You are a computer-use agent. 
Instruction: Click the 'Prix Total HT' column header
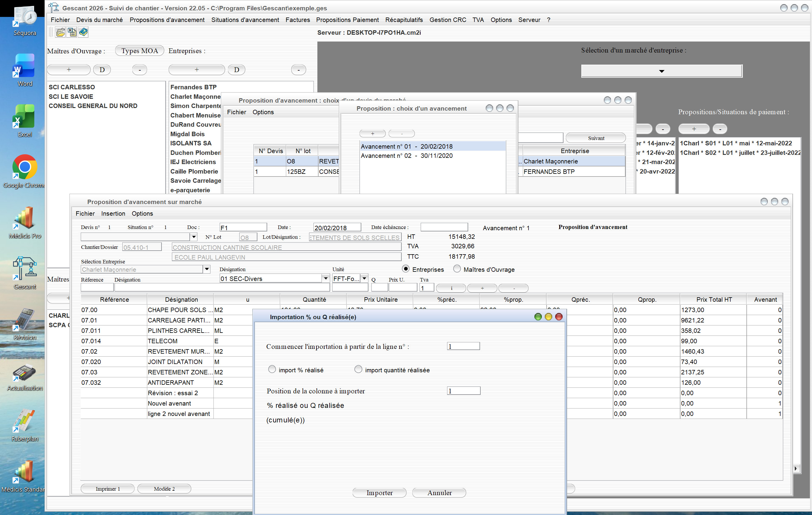714,300
